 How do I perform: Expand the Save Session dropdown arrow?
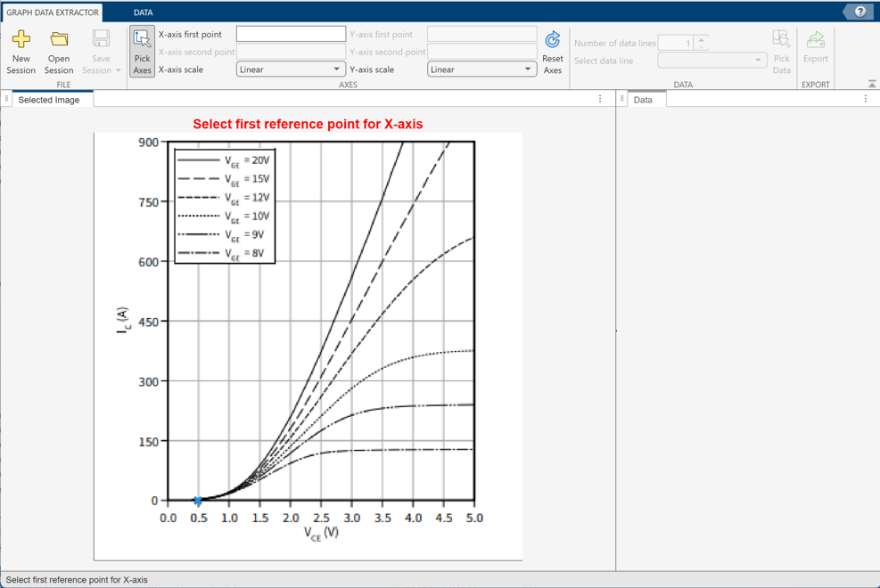click(117, 70)
